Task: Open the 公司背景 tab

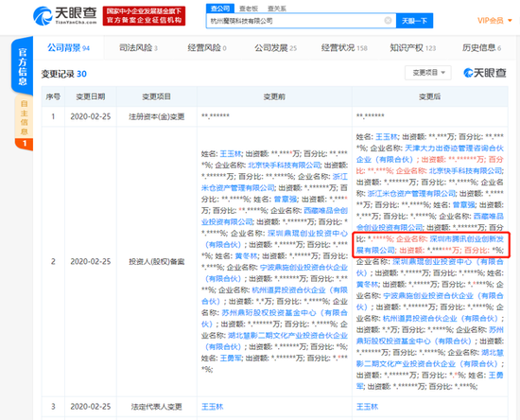Action: tap(69, 48)
